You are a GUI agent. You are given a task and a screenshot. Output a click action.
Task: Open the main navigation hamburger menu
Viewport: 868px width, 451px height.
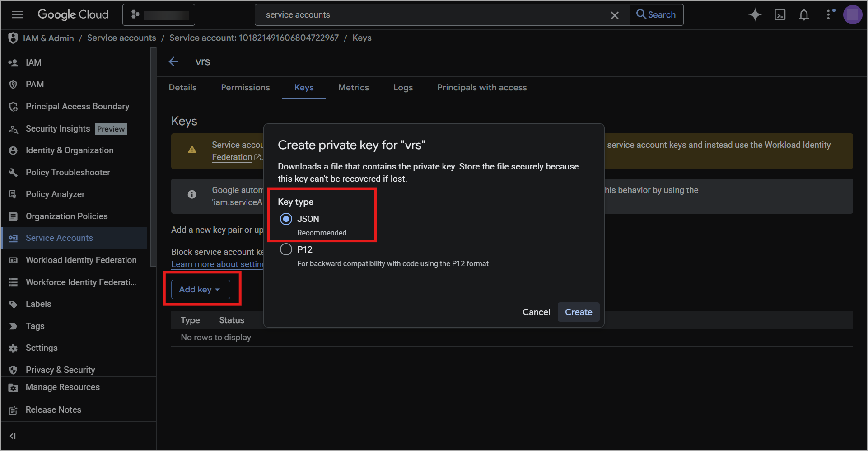18,14
